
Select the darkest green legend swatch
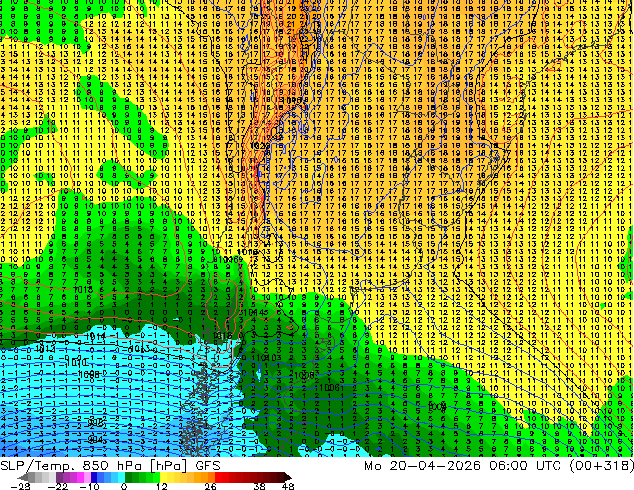click(128, 477)
